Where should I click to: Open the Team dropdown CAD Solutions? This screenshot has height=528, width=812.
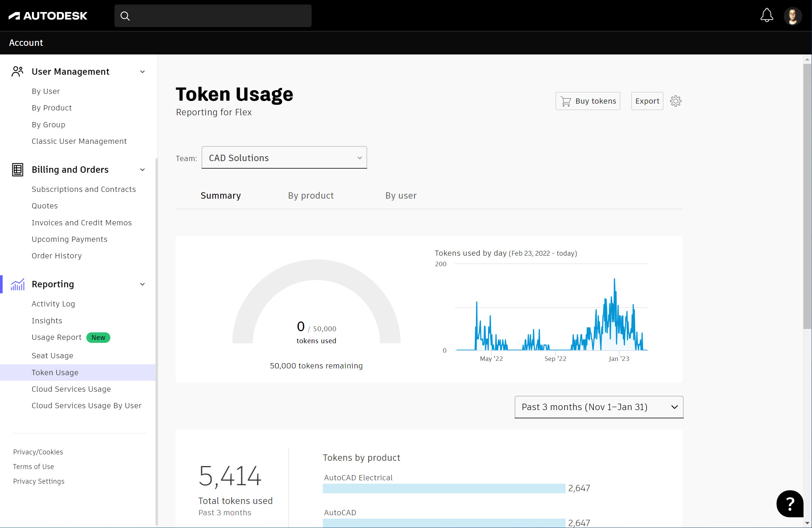pos(284,158)
